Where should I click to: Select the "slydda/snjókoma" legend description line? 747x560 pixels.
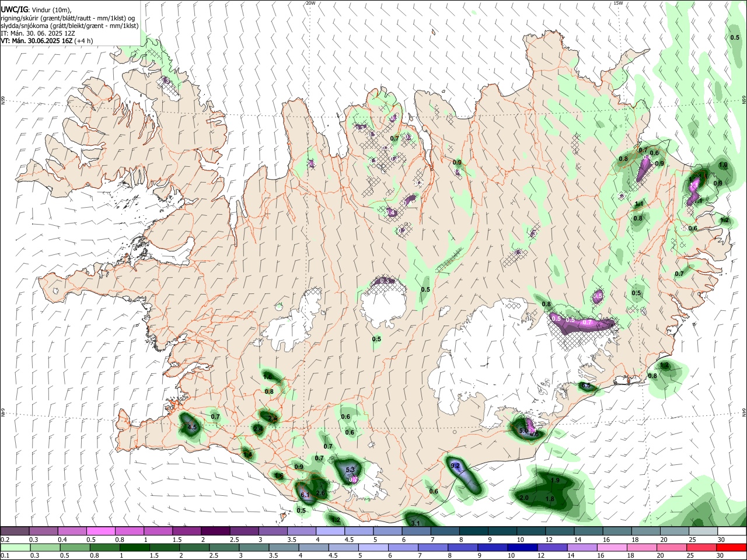69,26
